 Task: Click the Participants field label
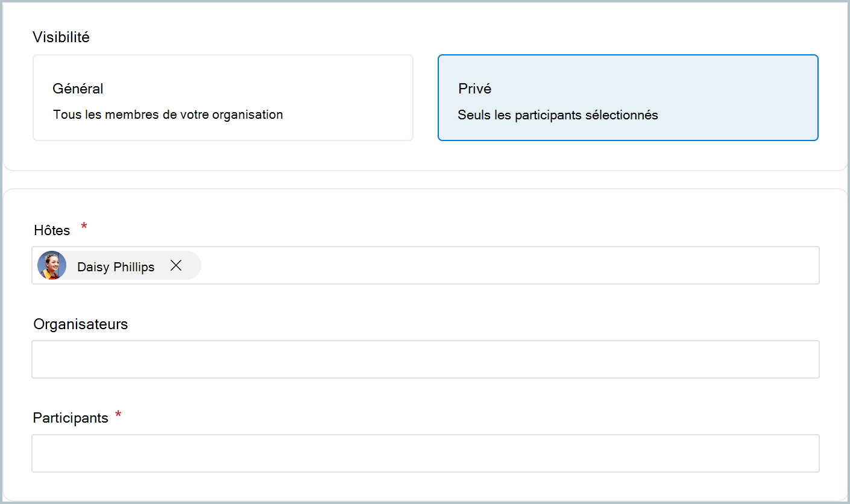[71, 418]
